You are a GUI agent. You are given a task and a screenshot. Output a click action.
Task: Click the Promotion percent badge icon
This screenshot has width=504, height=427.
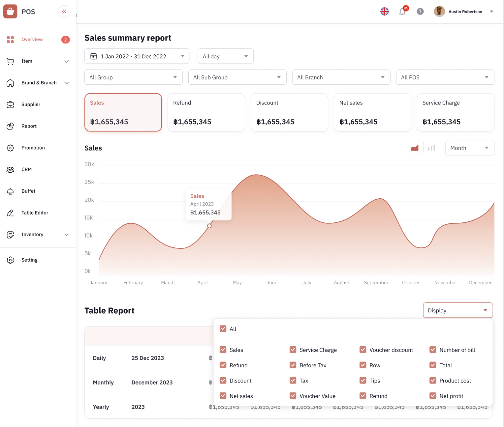point(10,148)
